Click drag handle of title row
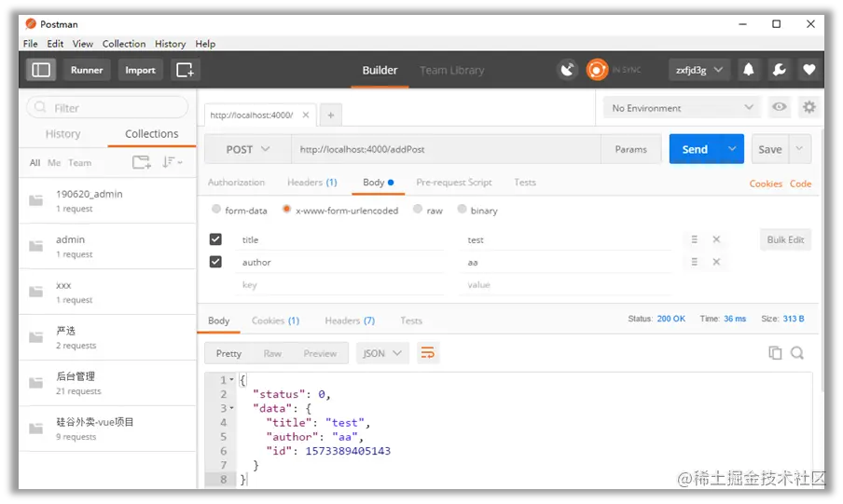Image resolution: width=843 pixels, height=504 pixels. click(x=694, y=239)
